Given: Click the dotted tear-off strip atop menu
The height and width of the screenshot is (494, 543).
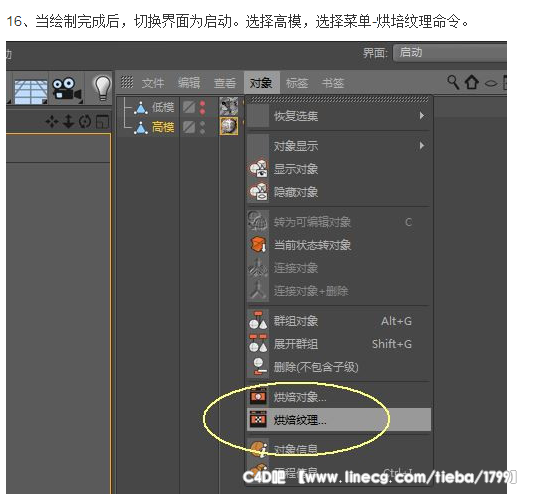Looking at the screenshot, I should (x=339, y=100).
